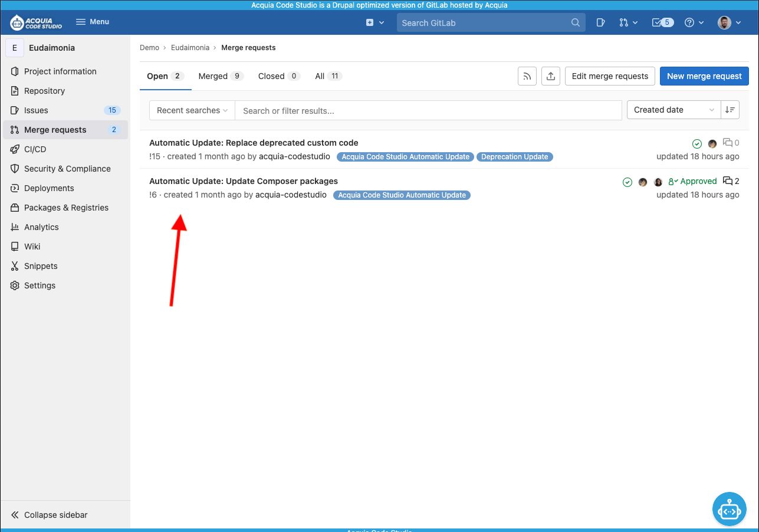Click reviewer avatar on !6 row
759x532 pixels.
(658, 182)
